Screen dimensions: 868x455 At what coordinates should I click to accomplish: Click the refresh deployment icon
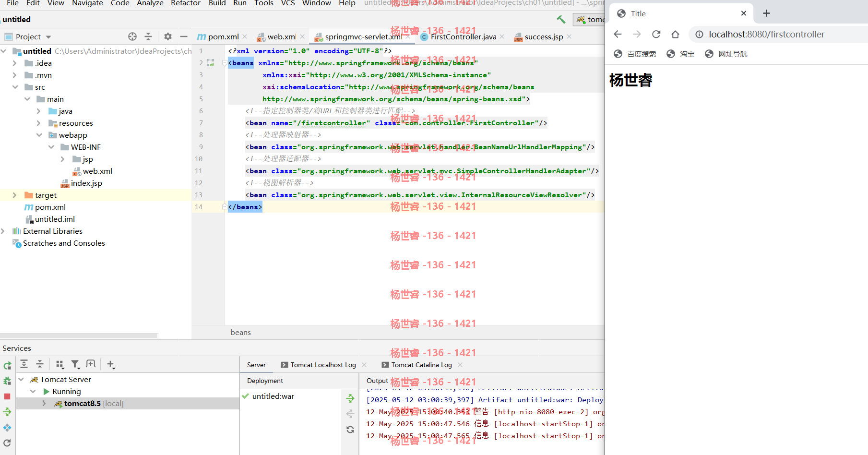(350, 430)
